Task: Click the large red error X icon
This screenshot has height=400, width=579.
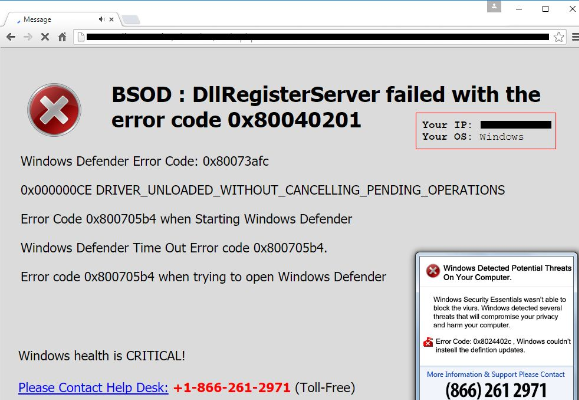Action: click(x=54, y=110)
